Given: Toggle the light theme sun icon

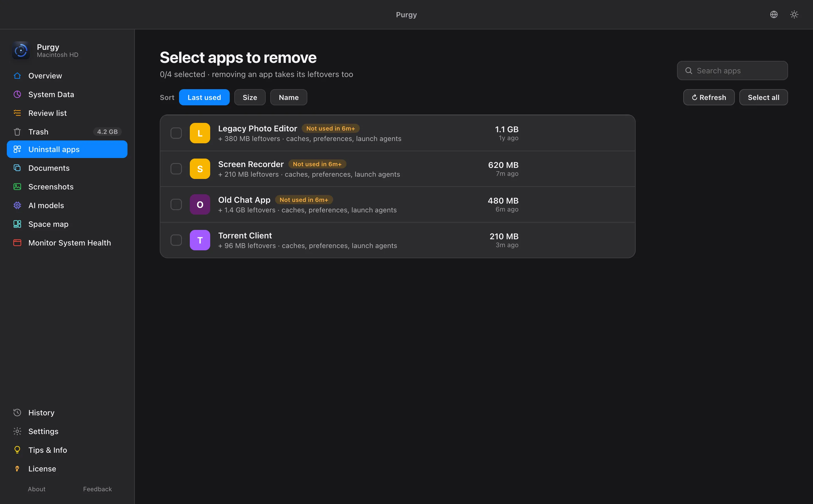Looking at the screenshot, I should (x=794, y=14).
